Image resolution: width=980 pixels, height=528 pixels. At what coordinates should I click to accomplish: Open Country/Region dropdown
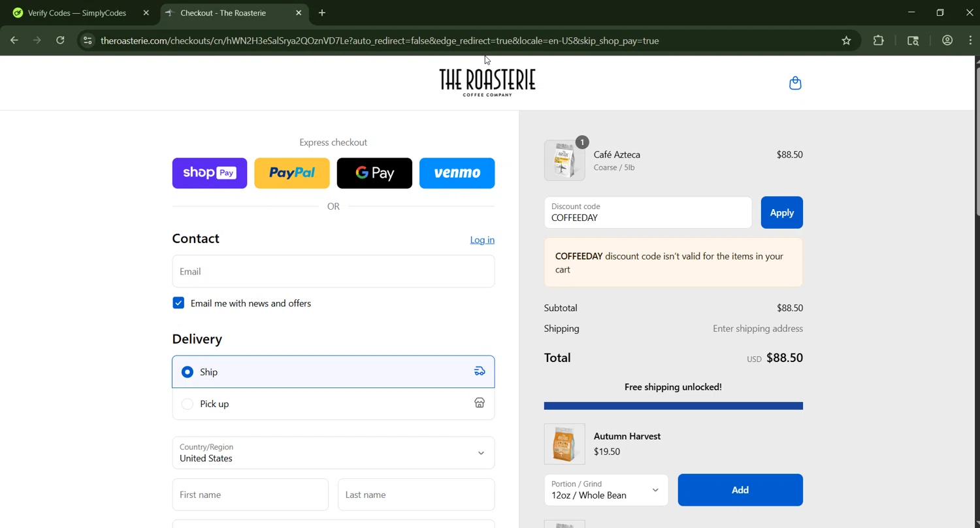coord(333,453)
